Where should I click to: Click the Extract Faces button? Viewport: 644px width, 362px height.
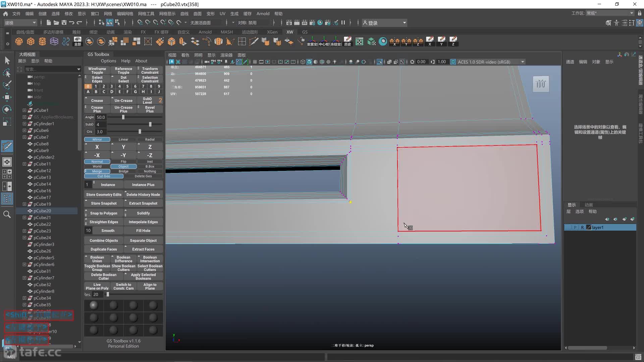143,249
